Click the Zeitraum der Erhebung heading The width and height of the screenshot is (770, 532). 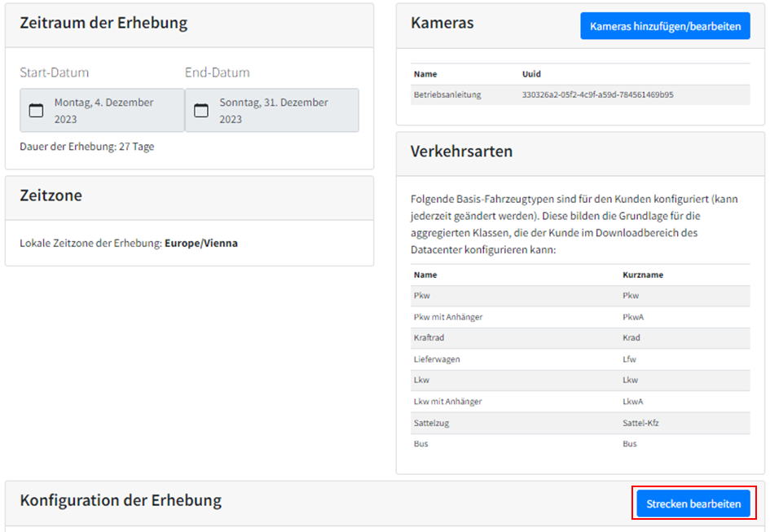click(103, 23)
